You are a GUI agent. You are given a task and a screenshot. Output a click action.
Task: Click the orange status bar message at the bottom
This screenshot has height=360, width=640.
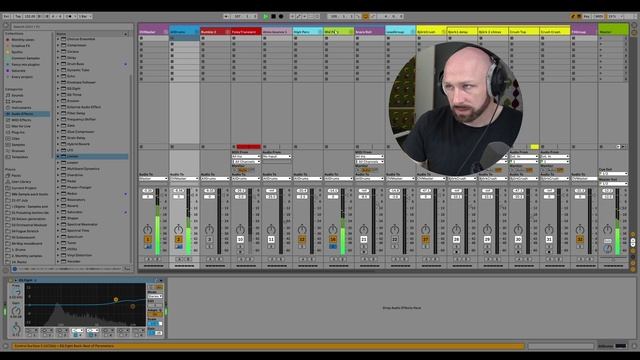pos(269,346)
